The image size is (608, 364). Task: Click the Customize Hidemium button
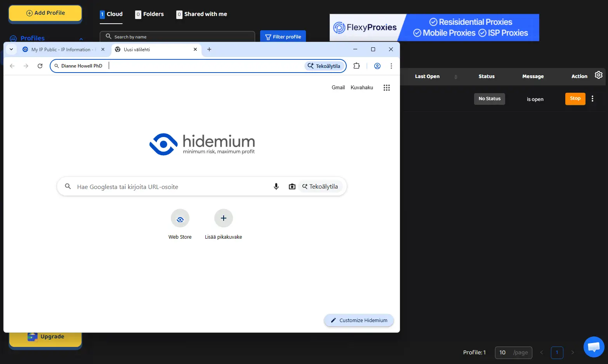point(359,320)
